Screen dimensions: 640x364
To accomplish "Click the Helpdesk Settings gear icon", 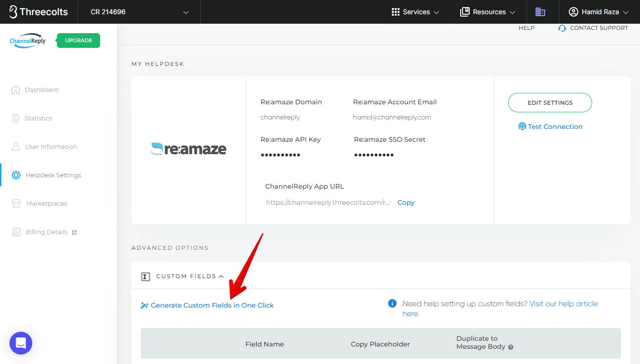I will tap(16, 175).
